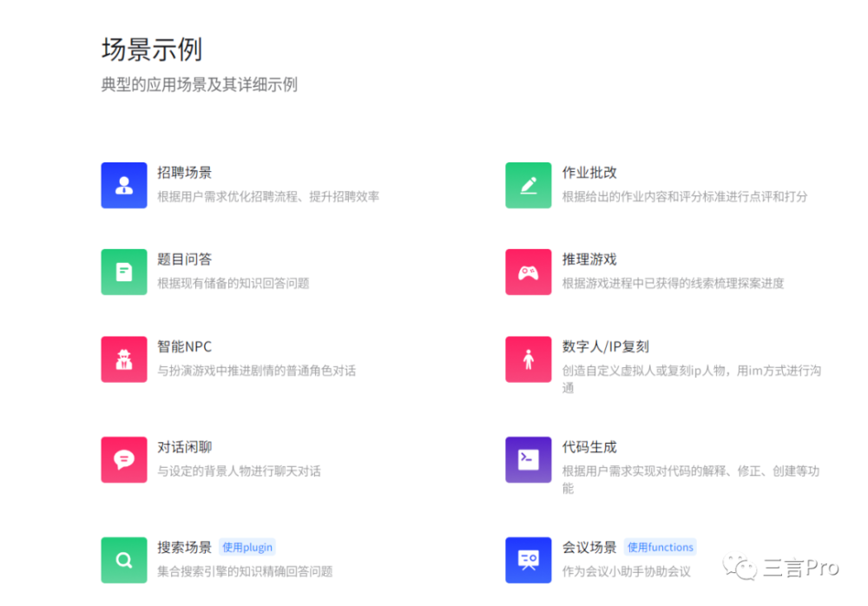Click the description 根据给出的作业内容和评分标准进行点评和打分
868x606 pixels.
pos(685,196)
